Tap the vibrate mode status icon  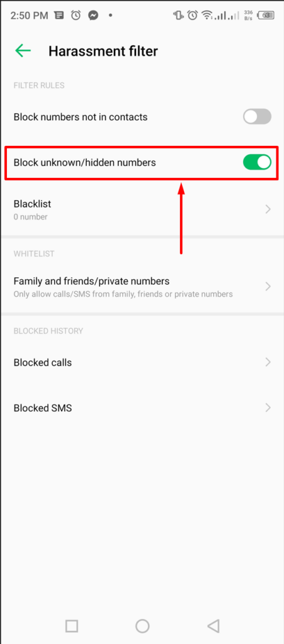pyautogui.click(x=178, y=16)
